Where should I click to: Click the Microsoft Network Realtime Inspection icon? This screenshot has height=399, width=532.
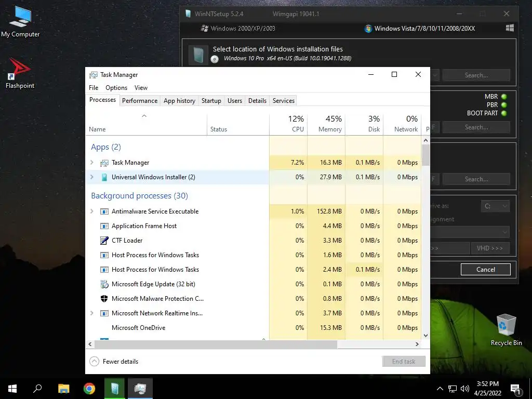point(104,313)
